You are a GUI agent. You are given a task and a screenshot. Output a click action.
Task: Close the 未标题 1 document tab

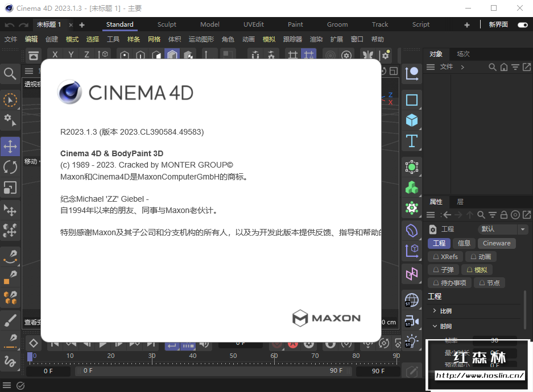click(71, 25)
